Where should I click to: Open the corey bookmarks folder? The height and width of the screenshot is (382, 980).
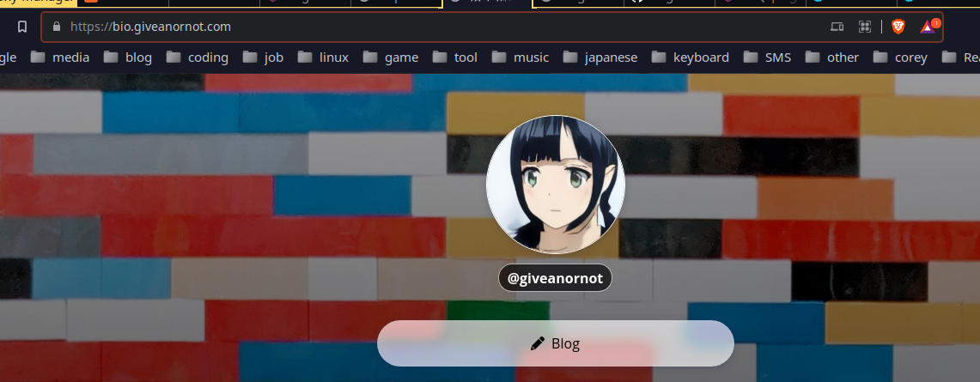900,58
